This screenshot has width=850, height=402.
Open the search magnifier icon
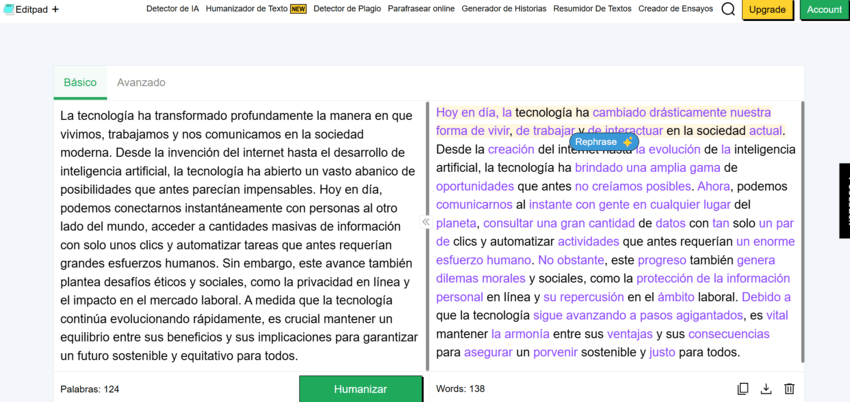point(728,9)
